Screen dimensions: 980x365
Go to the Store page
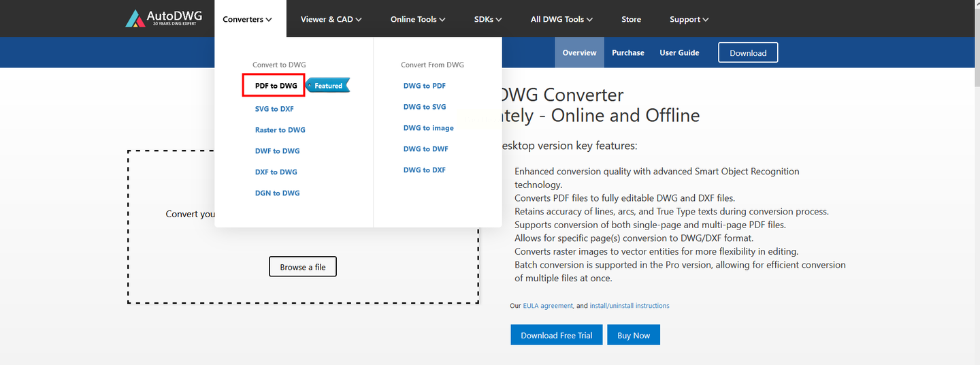(x=631, y=19)
